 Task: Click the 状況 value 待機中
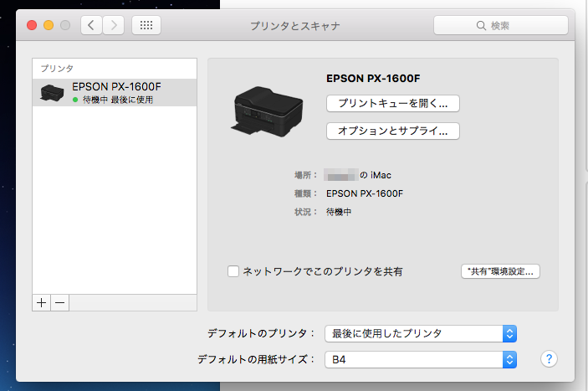[x=339, y=212]
